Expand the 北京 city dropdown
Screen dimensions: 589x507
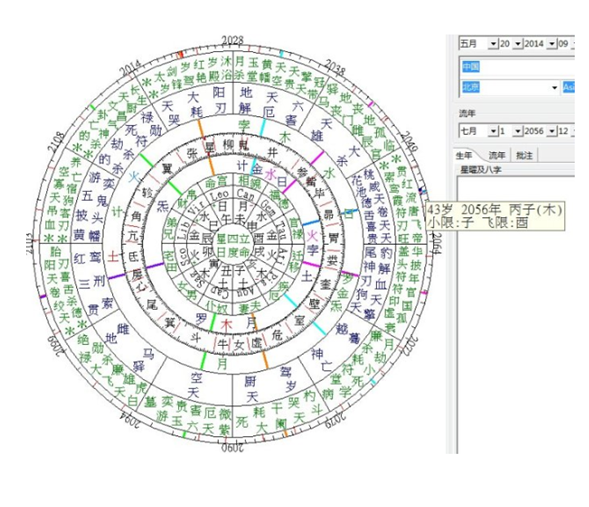pos(554,88)
